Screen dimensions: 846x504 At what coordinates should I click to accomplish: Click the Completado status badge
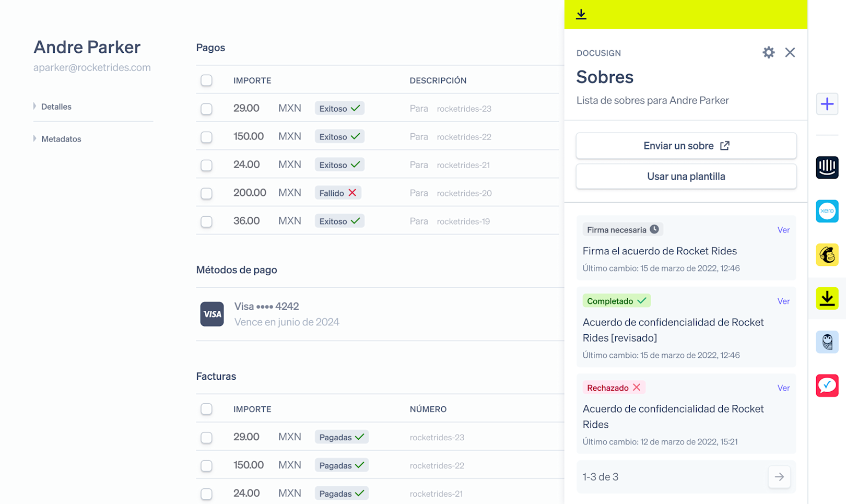point(616,301)
